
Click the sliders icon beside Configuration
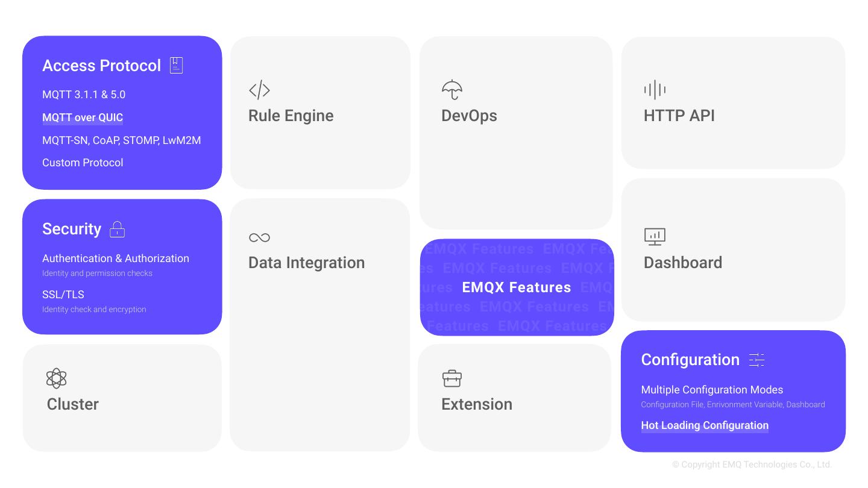(756, 360)
